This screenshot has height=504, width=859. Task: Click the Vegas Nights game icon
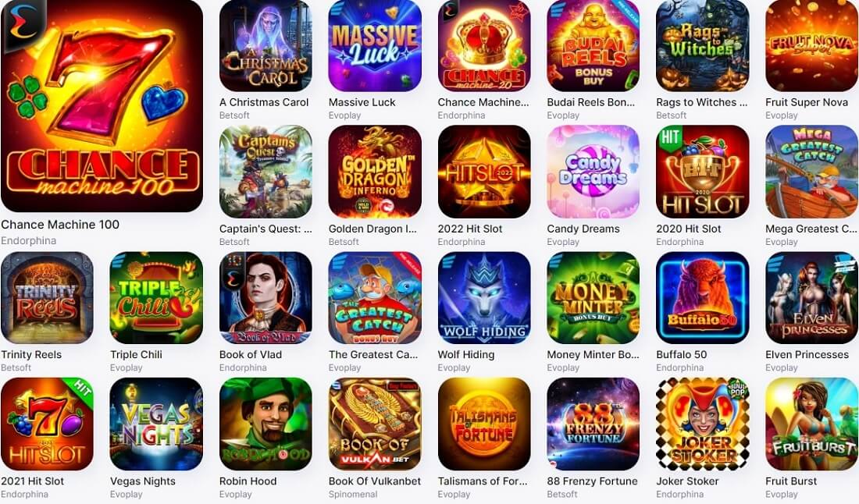coord(156,424)
